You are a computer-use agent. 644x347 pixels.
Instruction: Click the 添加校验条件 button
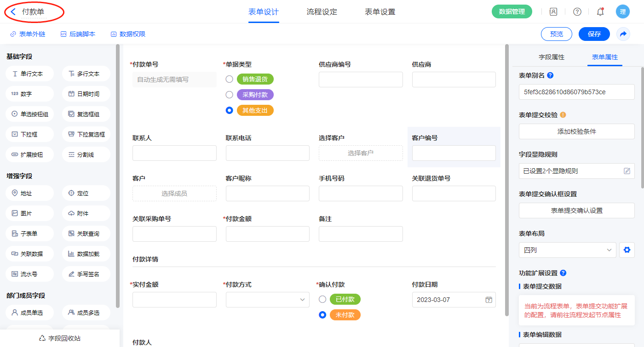point(576,131)
